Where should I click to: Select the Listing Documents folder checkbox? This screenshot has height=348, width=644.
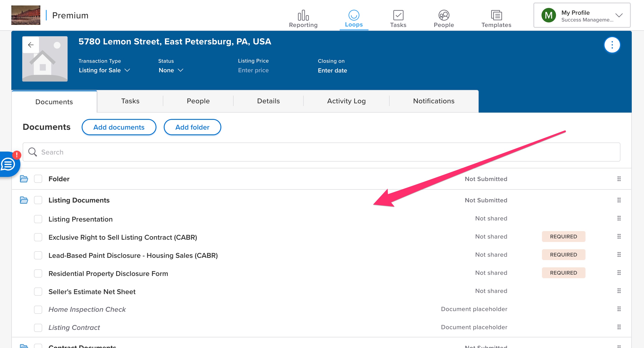pyautogui.click(x=38, y=200)
